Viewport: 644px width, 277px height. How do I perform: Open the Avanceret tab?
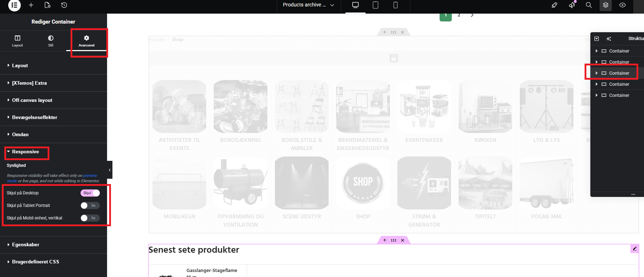[87, 41]
